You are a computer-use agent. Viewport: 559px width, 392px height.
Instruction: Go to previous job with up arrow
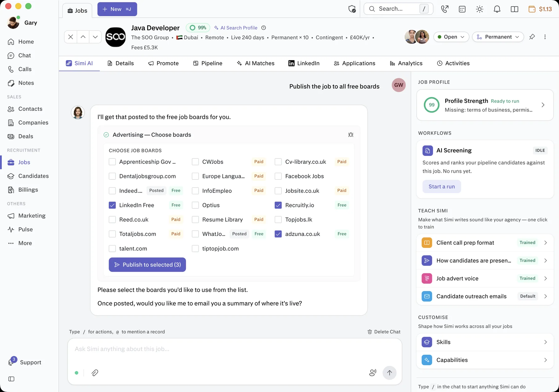(83, 37)
